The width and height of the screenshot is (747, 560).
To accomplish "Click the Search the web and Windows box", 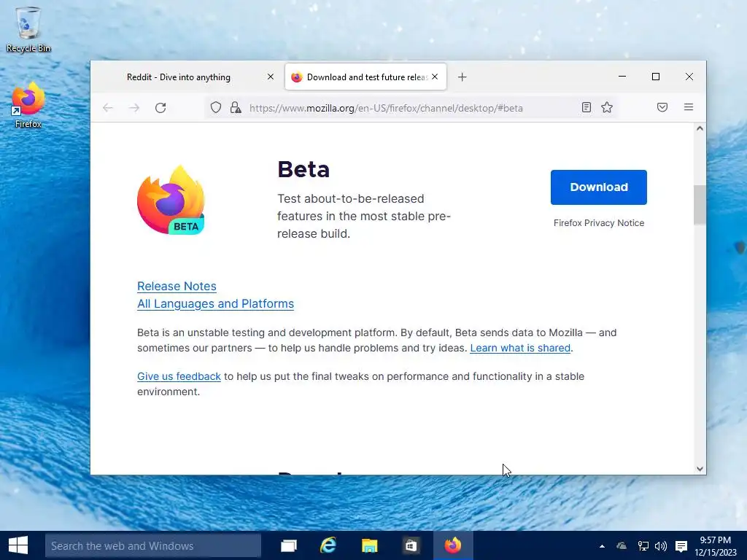I will point(153,545).
